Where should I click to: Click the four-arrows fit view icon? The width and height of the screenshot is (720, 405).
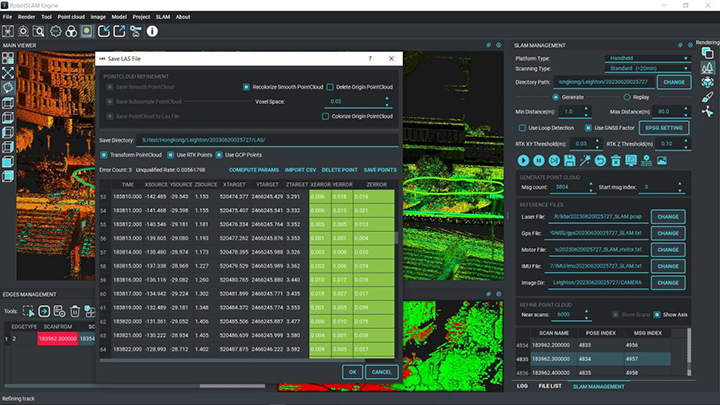[8, 73]
